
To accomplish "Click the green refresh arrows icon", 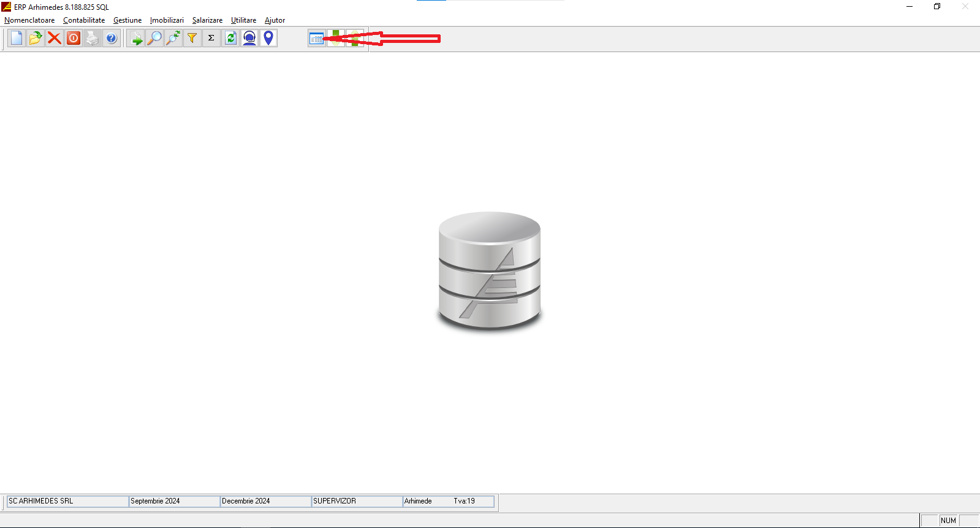I will coord(230,38).
